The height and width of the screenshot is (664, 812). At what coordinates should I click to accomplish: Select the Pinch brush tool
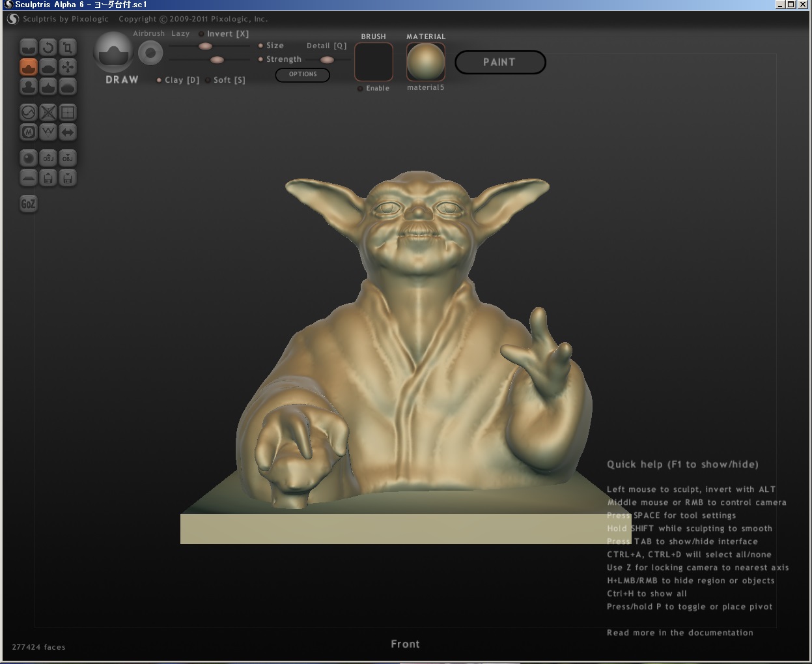[48, 87]
